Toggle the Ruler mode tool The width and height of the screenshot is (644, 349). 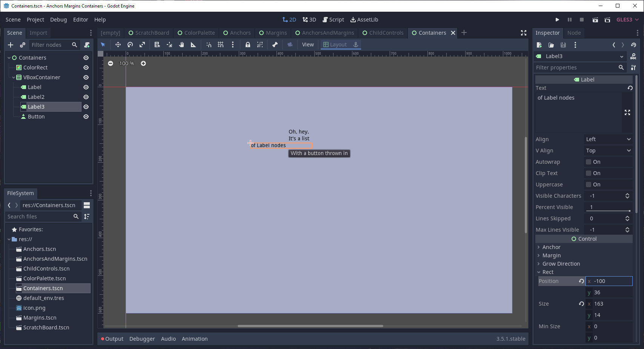point(193,45)
